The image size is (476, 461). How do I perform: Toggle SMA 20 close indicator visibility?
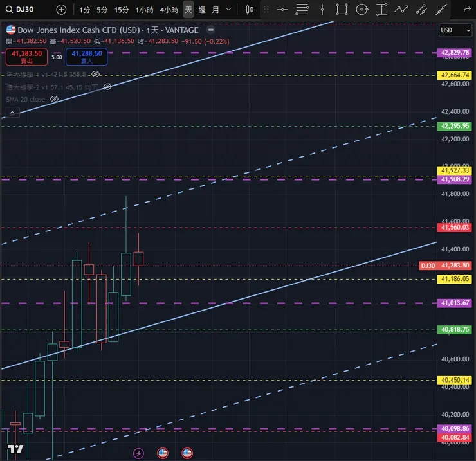(54, 99)
